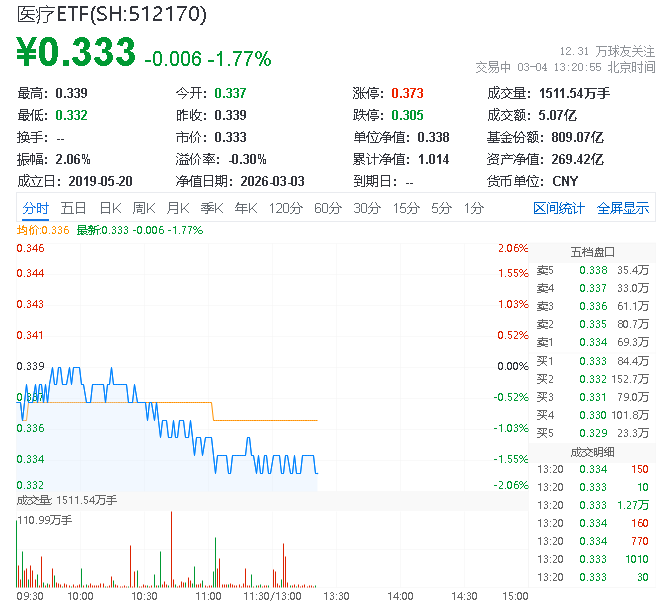
Task: Open the 五日 five-day chart tab
Action: pos(73,208)
